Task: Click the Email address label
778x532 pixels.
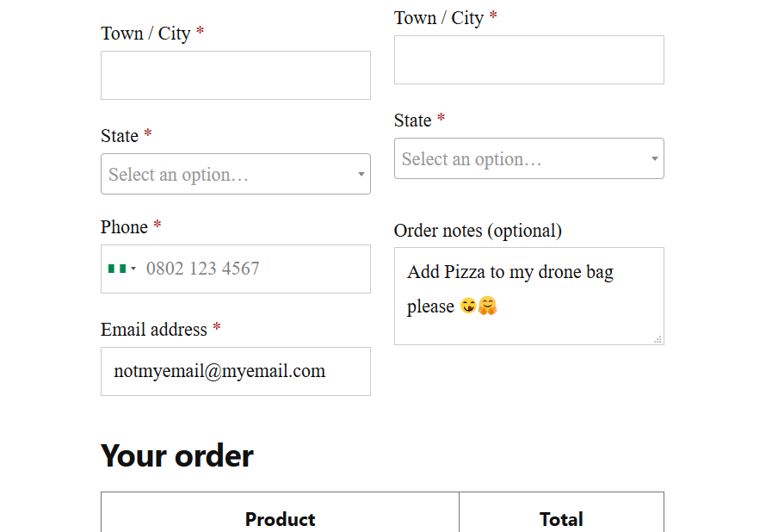Action: point(154,330)
